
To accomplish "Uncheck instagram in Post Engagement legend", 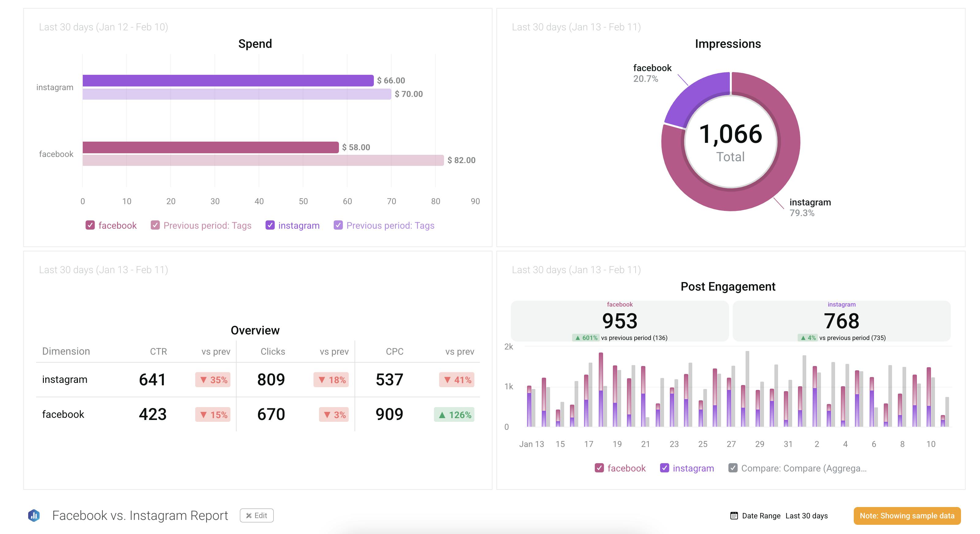I will point(664,468).
